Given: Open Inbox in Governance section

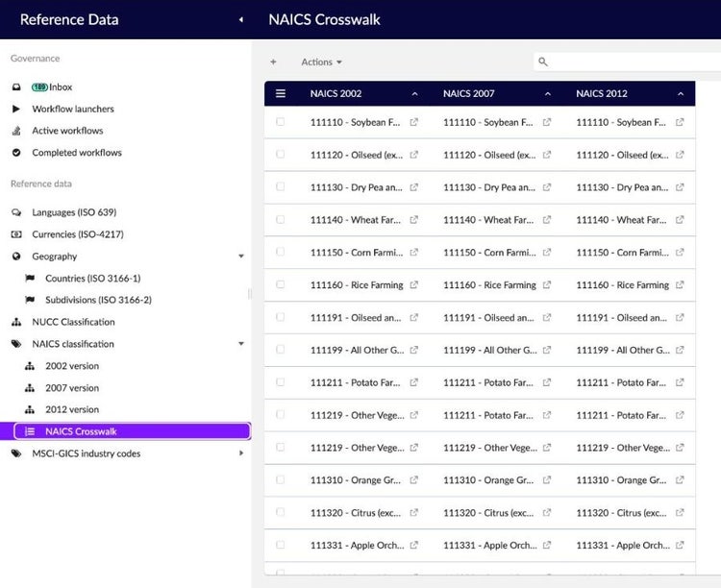Looking at the screenshot, I should (61, 86).
